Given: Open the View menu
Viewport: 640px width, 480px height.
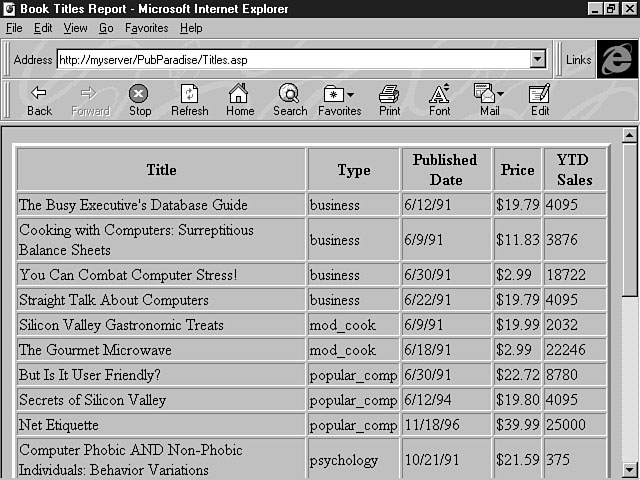Looking at the screenshot, I should click(x=76, y=28).
